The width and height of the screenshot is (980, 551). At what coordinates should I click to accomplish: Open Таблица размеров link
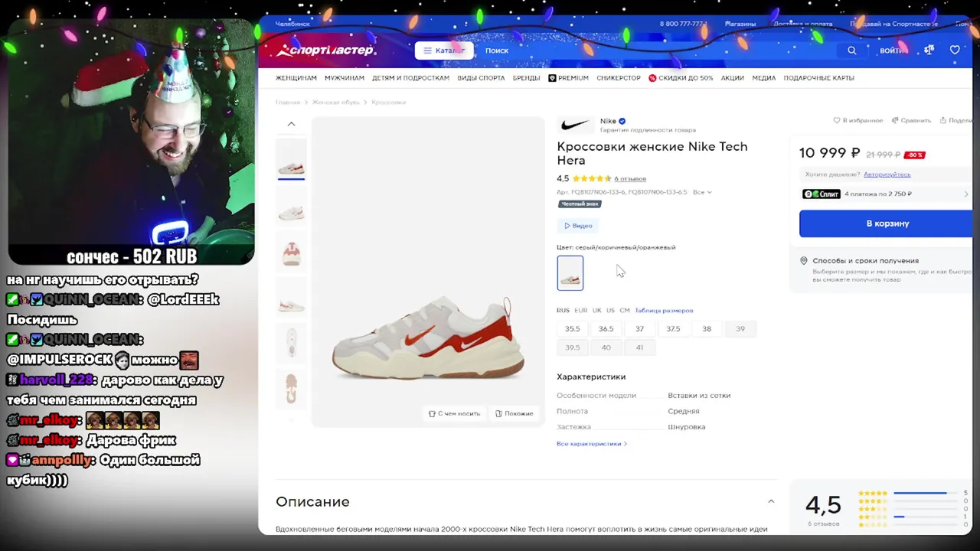[x=664, y=310]
